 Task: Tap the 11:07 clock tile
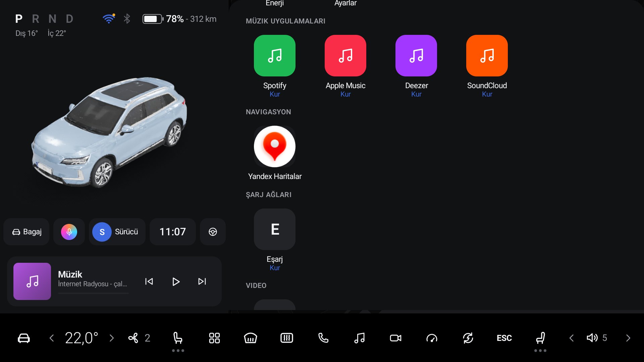click(x=172, y=232)
